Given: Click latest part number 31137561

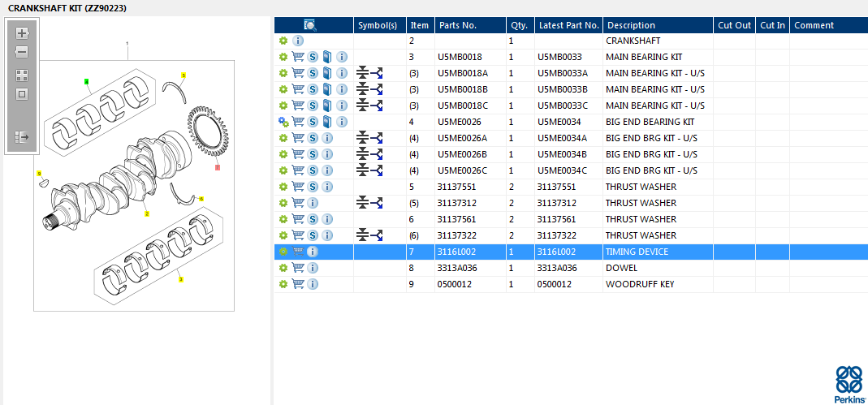Looking at the screenshot, I should 556,219.
